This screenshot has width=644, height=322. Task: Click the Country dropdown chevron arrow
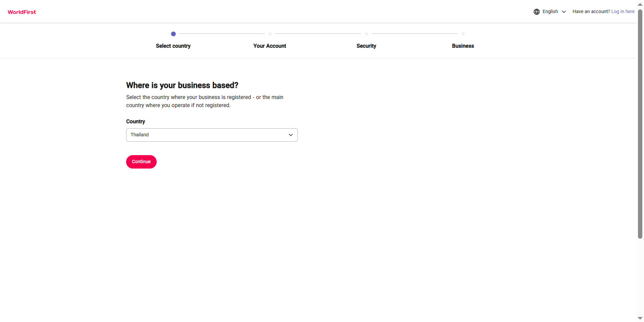291,135
